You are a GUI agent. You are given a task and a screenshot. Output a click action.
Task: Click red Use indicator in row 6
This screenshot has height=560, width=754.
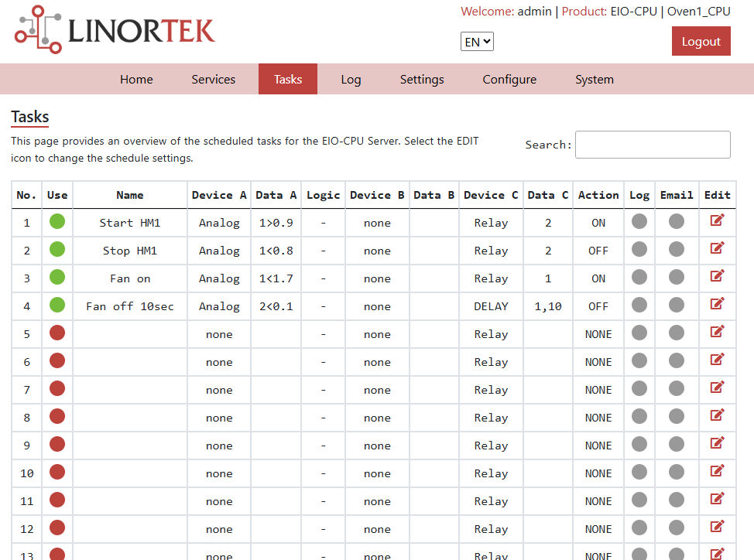57,360
